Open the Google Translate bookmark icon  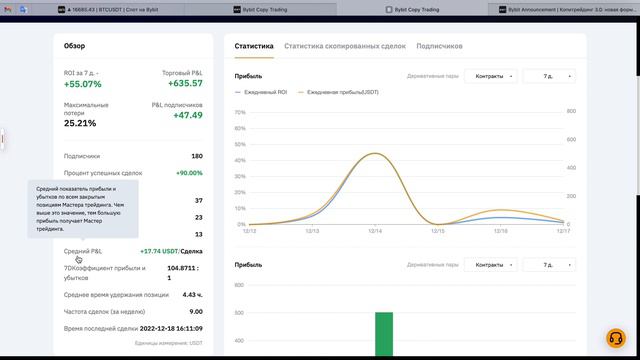point(23,9)
